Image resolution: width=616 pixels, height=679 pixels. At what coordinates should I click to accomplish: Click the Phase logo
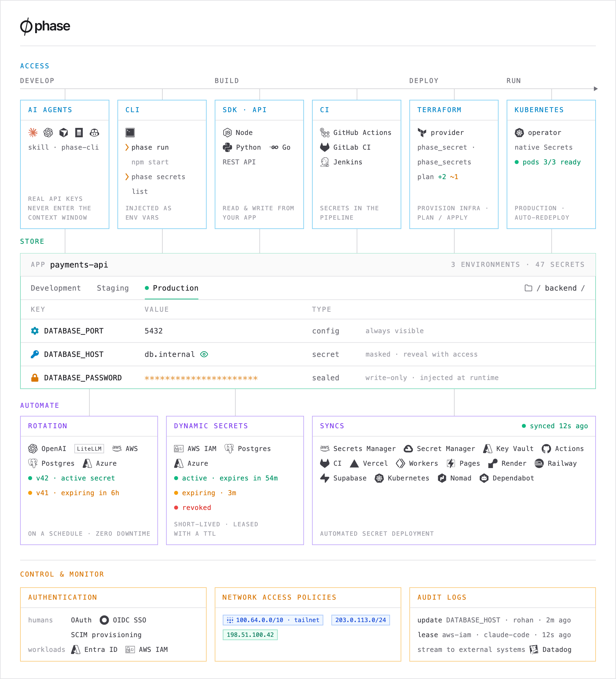click(45, 26)
